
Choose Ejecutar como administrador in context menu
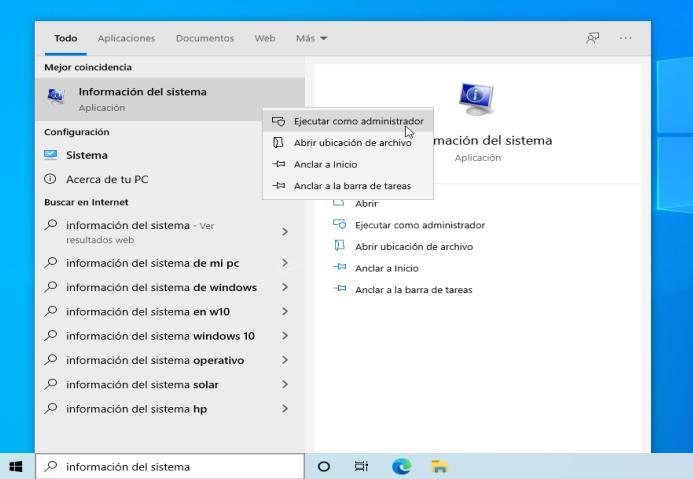348,121
